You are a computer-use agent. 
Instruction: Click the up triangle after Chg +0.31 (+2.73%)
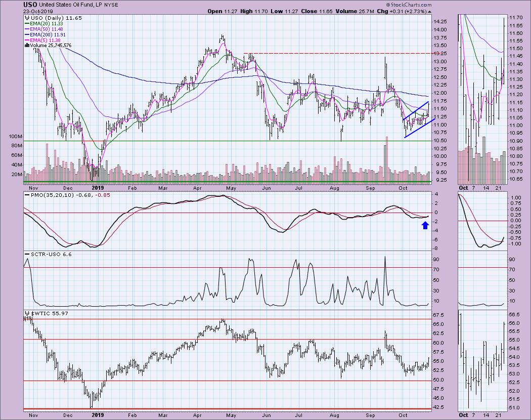[x=430, y=12]
